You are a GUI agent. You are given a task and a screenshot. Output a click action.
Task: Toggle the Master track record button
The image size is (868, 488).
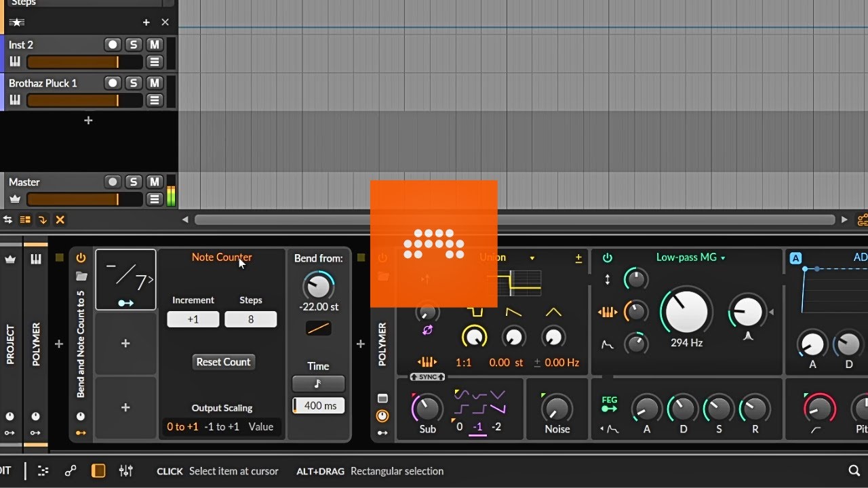click(113, 182)
